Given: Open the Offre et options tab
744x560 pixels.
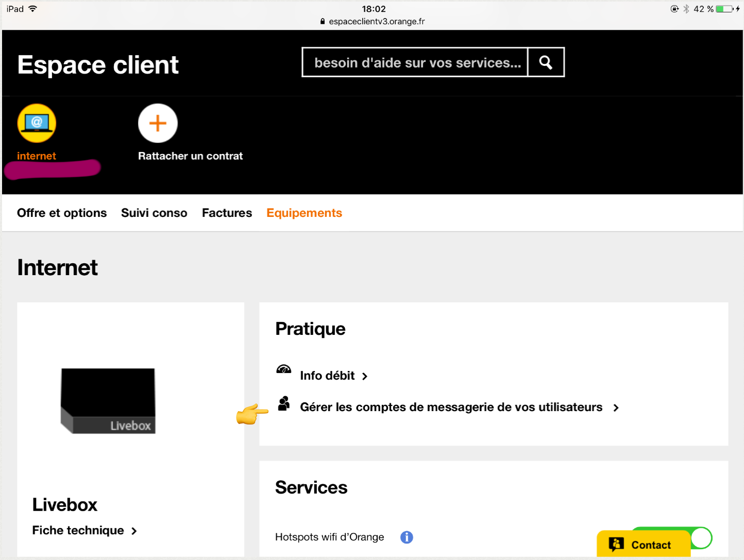Looking at the screenshot, I should (x=62, y=213).
